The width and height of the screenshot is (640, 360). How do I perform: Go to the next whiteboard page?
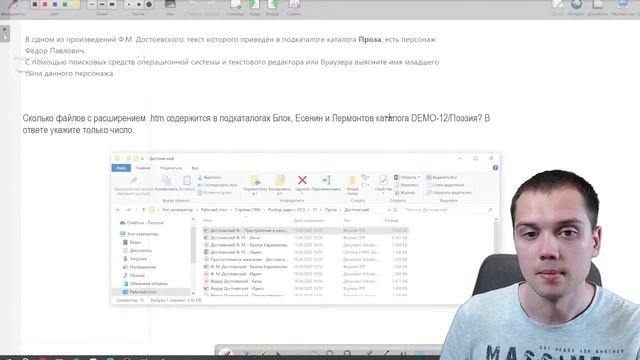273,4
